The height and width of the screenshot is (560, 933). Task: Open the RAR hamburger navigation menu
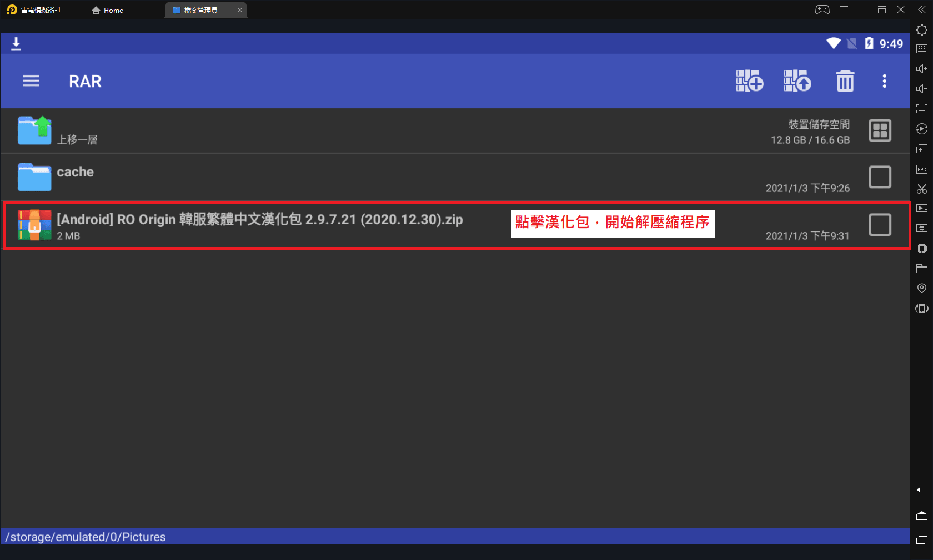(x=31, y=81)
